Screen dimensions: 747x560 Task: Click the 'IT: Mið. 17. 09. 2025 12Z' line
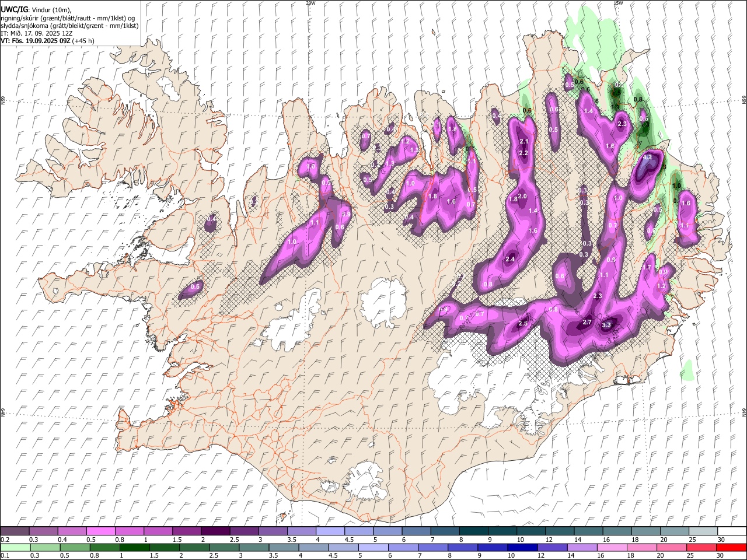[37, 33]
